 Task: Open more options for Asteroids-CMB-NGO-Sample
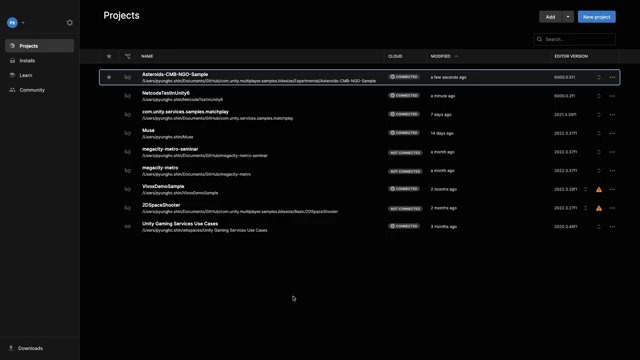[612, 77]
